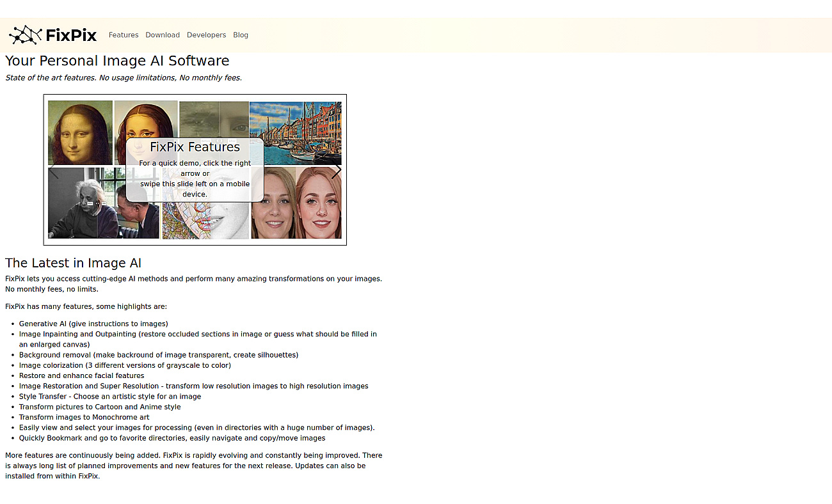Viewport: 832px width, 504px height.
Task: Click the 'Generative AI (give instructions to images)' item
Action: click(93, 324)
